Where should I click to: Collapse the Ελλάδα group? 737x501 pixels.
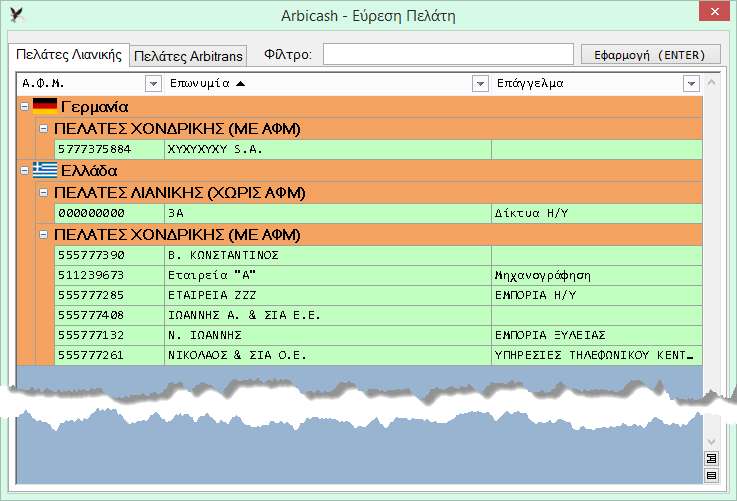coord(24,171)
